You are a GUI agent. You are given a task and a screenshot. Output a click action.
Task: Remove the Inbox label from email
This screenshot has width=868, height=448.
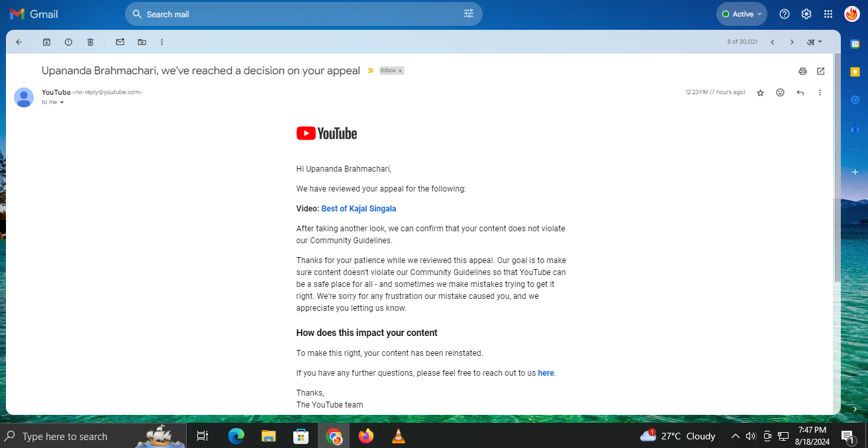point(400,71)
